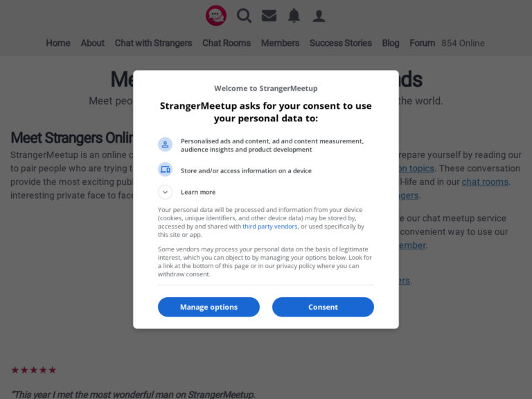The width and height of the screenshot is (532, 399).
Task: Click the Manage options button
Action: [x=209, y=307]
